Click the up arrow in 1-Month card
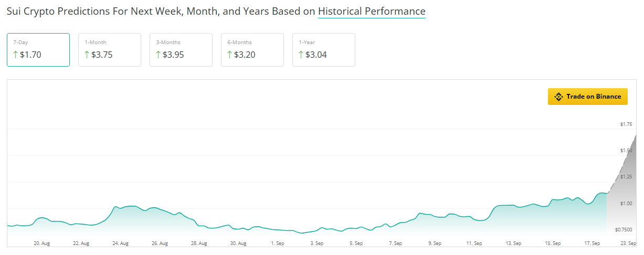Image resolution: width=644 pixels, height=255 pixels. [x=87, y=55]
